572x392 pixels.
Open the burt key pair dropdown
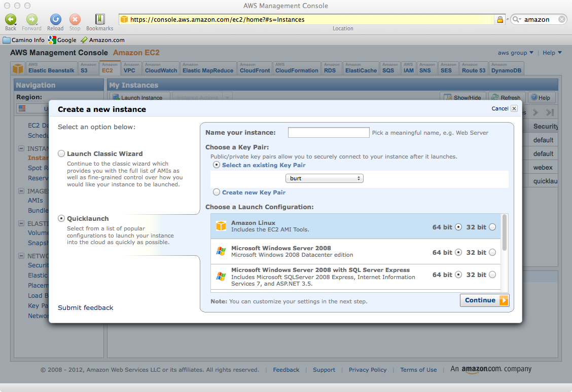325,178
